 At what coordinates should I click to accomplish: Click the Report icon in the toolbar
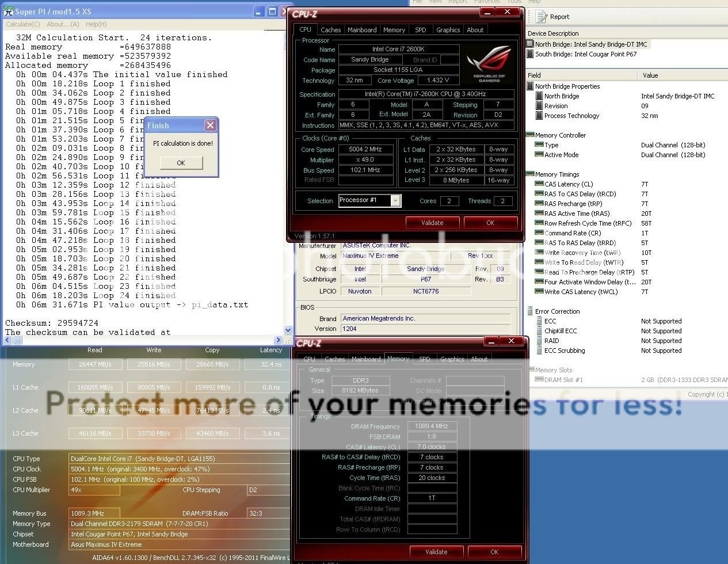pyautogui.click(x=542, y=17)
